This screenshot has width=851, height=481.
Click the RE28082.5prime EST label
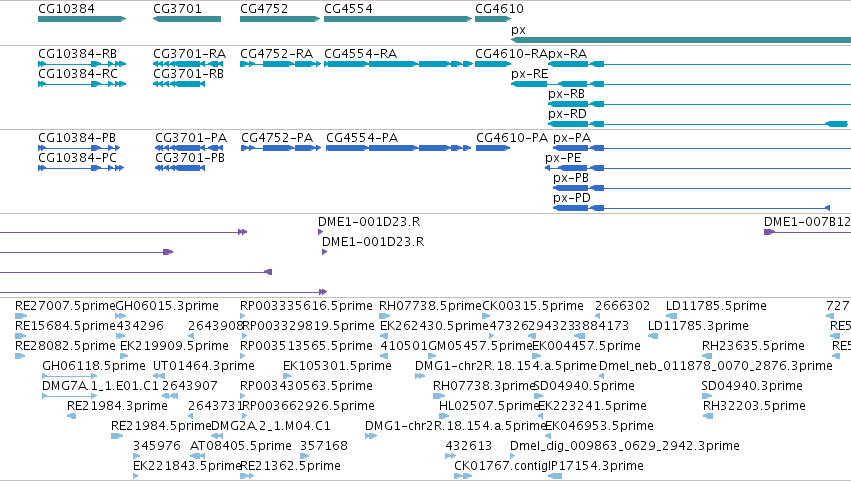[65, 346]
